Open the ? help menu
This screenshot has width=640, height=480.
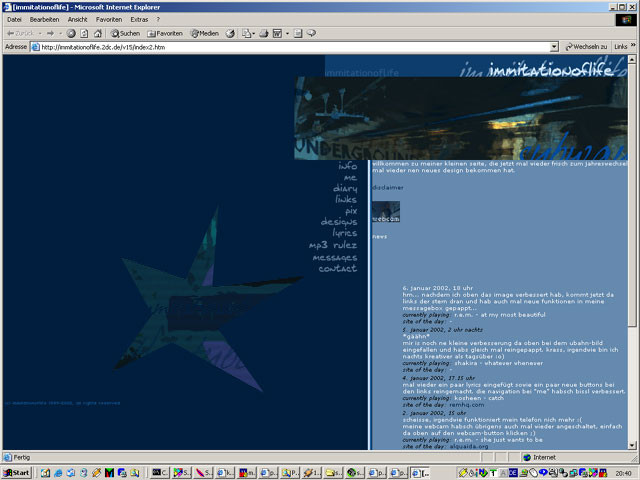coord(158,20)
